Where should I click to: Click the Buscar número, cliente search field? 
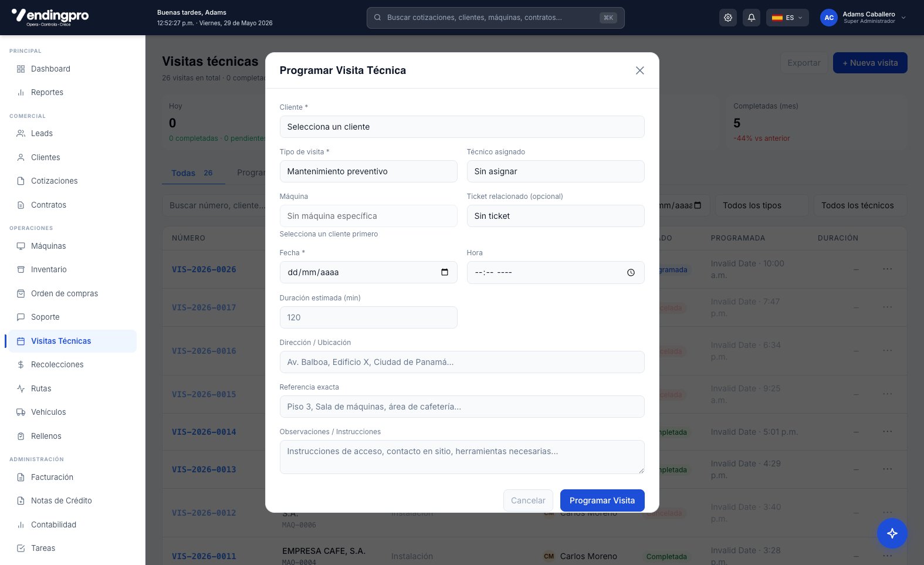click(x=214, y=205)
